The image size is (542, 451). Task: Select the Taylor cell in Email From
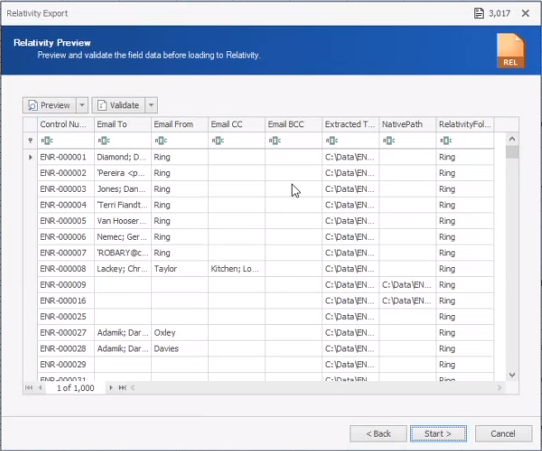pos(180,269)
